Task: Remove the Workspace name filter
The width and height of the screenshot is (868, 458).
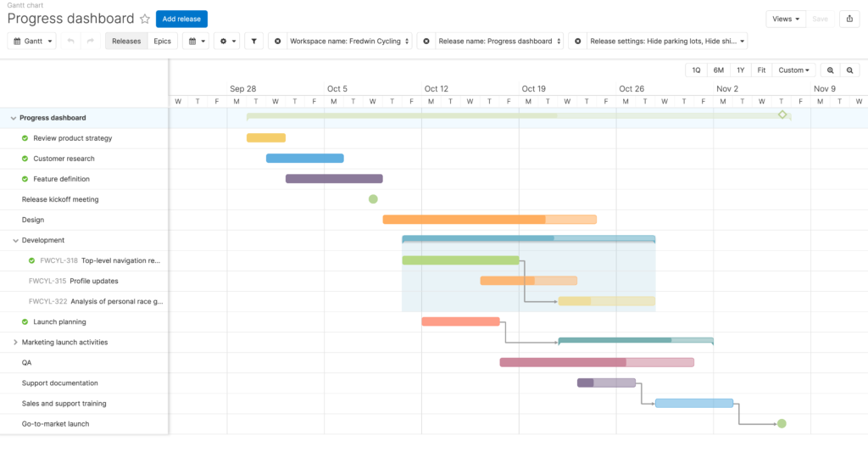Action: (x=278, y=41)
